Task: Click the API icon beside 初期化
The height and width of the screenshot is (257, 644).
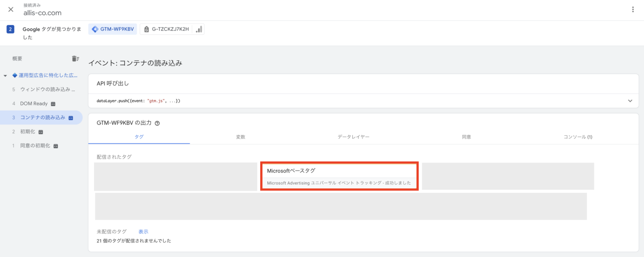Action: pyautogui.click(x=41, y=132)
